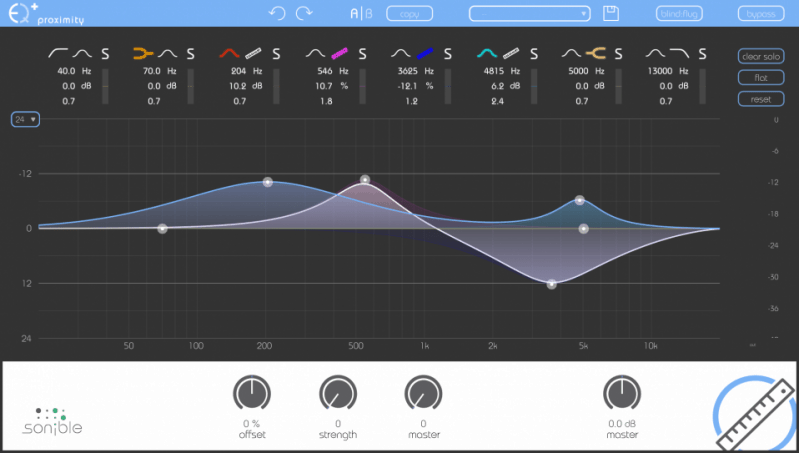Click the clear solo button
This screenshot has width=799, height=453.
(761, 57)
